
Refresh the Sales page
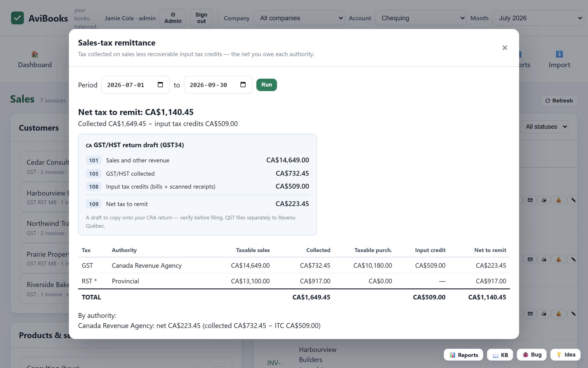click(559, 101)
